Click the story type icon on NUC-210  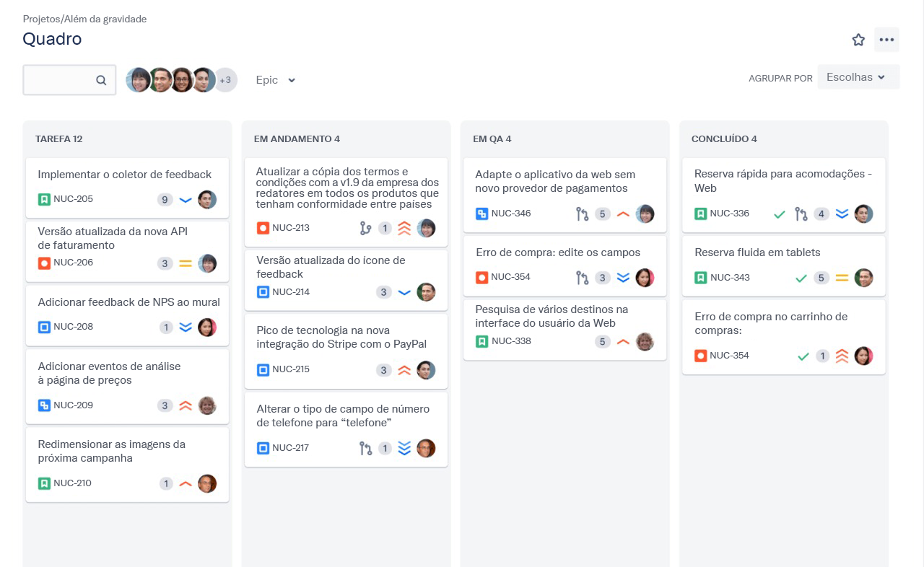(x=44, y=483)
